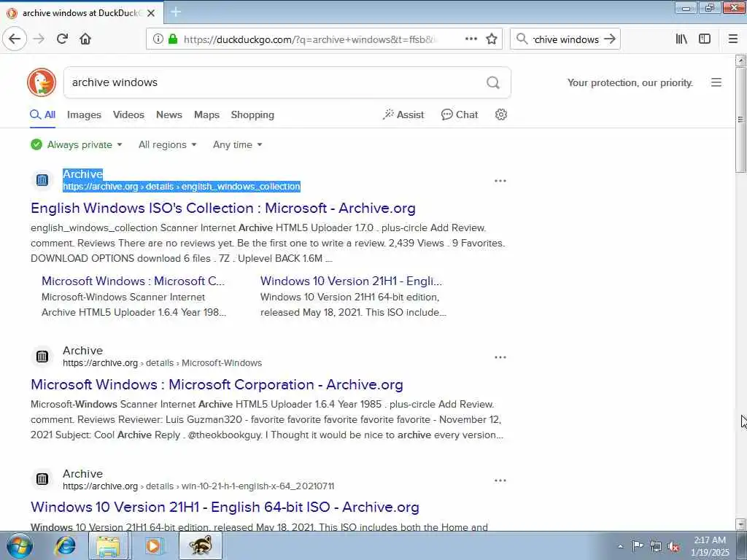Viewport: 747px width, 560px height.
Task: Click the DuckDuckGo search magnifier button
Action: [x=493, y=82]
